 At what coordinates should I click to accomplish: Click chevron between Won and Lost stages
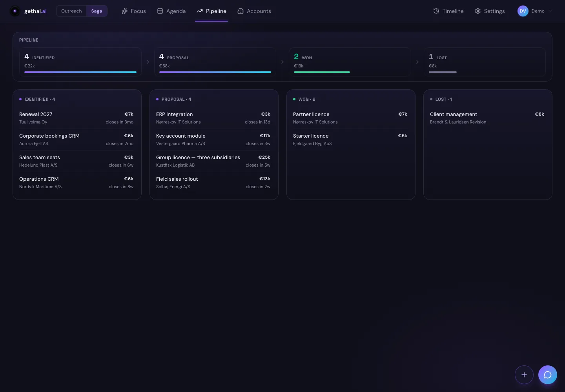[417, 62]
